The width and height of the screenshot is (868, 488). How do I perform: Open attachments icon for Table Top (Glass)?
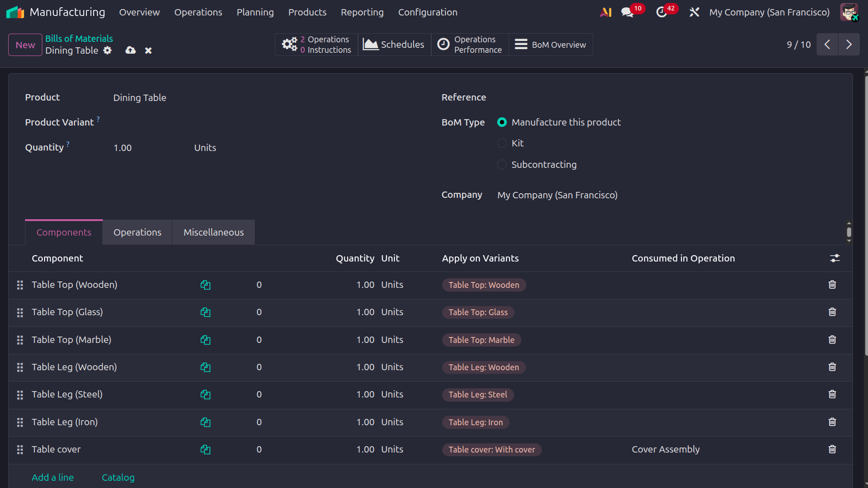coord(206,312)
